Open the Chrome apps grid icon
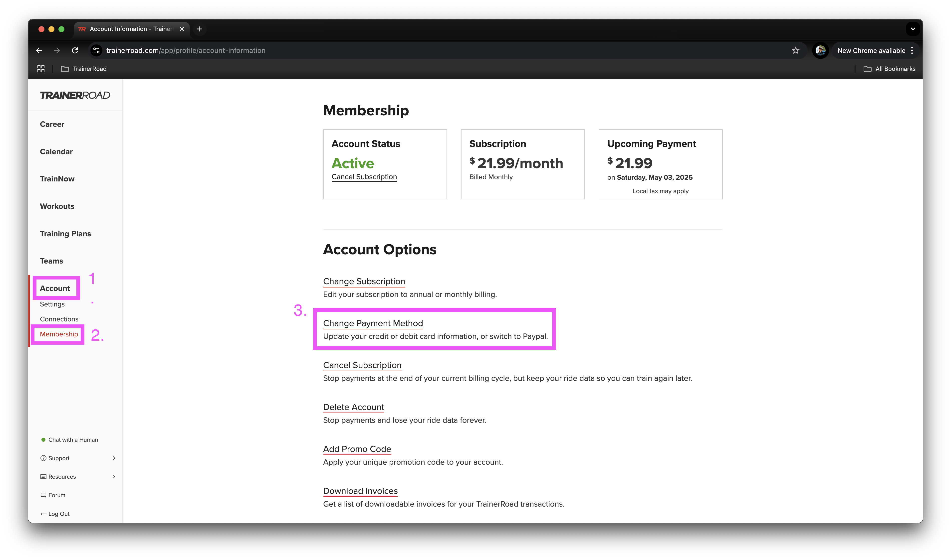 pos(41,69)
